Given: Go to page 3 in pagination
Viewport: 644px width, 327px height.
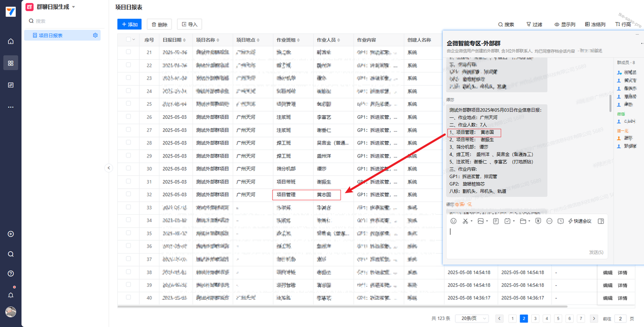Looking at the screenshot, I should 535,318.
